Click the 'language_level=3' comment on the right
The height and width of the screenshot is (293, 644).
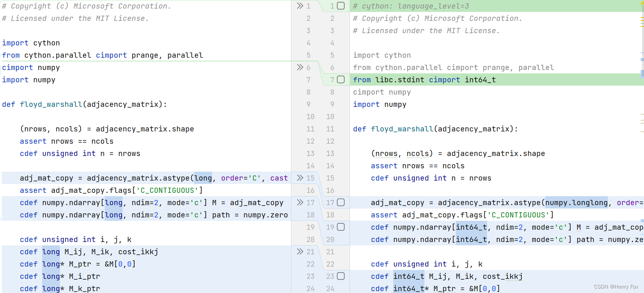pyautogui.click(x=433, y=6)
